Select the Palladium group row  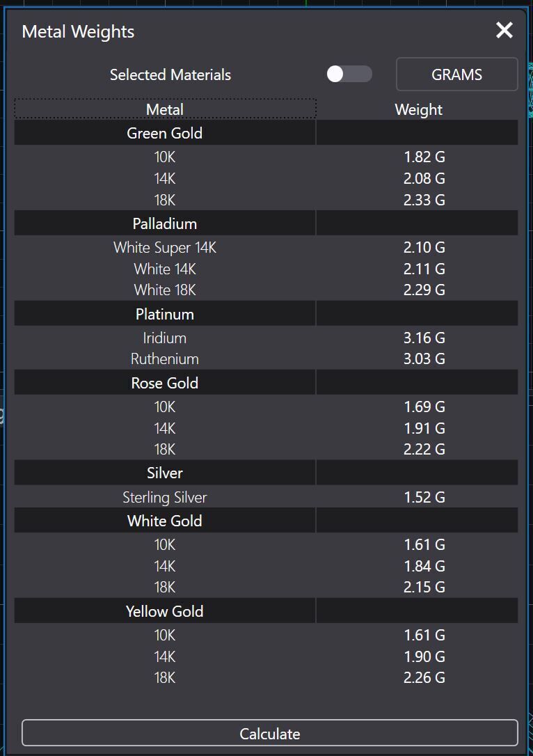165,223
